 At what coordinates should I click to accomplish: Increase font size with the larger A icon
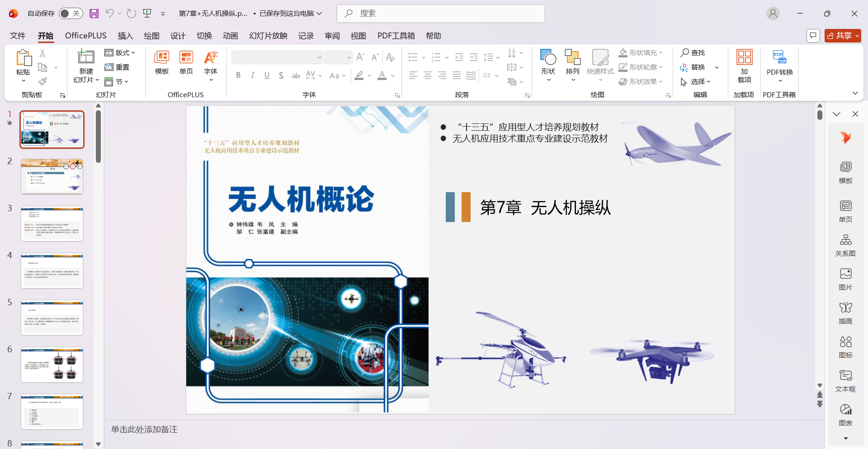(x=360, y=57)
